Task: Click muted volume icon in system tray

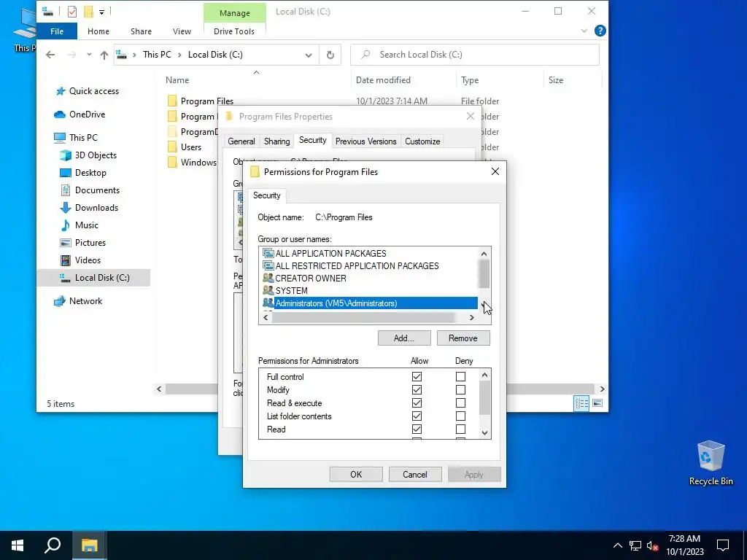Action: click(652, 545)
